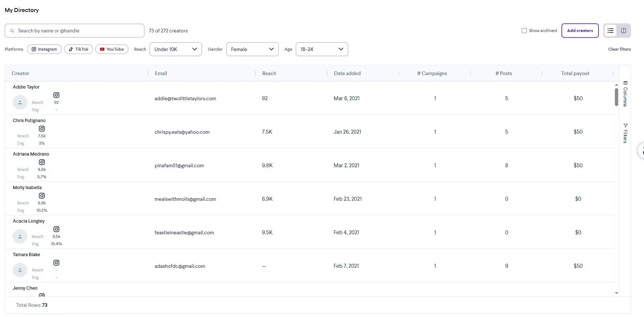
Task: Click the Add creators button
Action: 580,31
